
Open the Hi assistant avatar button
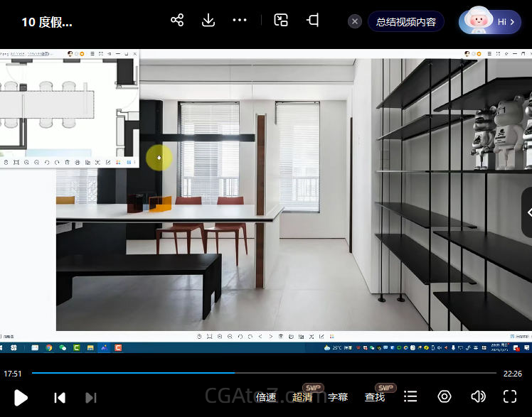tap(491, 21)
